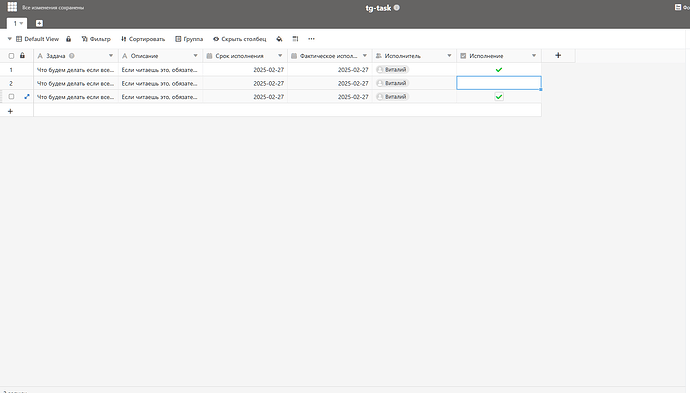Open the three-dots more options menu
The width and height of the screenshot is (690, 393).
(311, 39)
